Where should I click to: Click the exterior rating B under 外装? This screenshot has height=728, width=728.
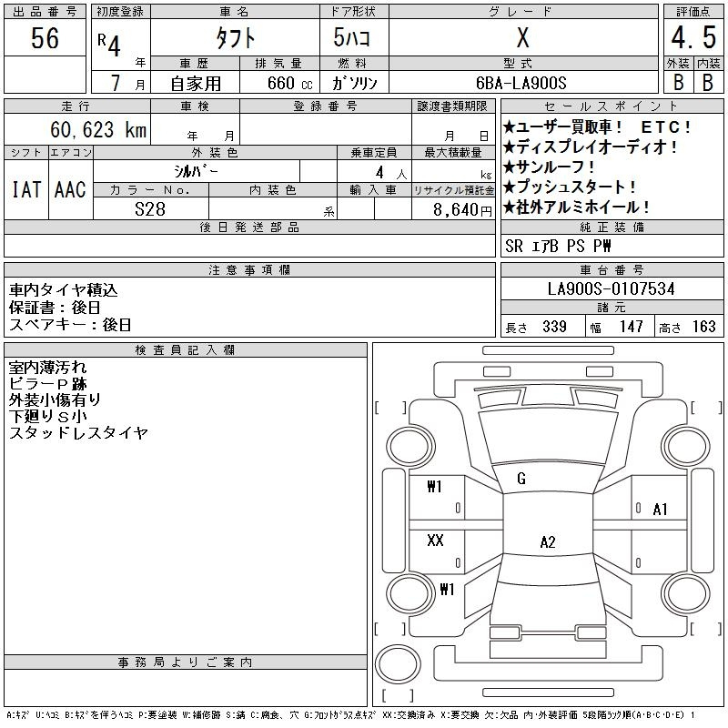tap(678, 83)
